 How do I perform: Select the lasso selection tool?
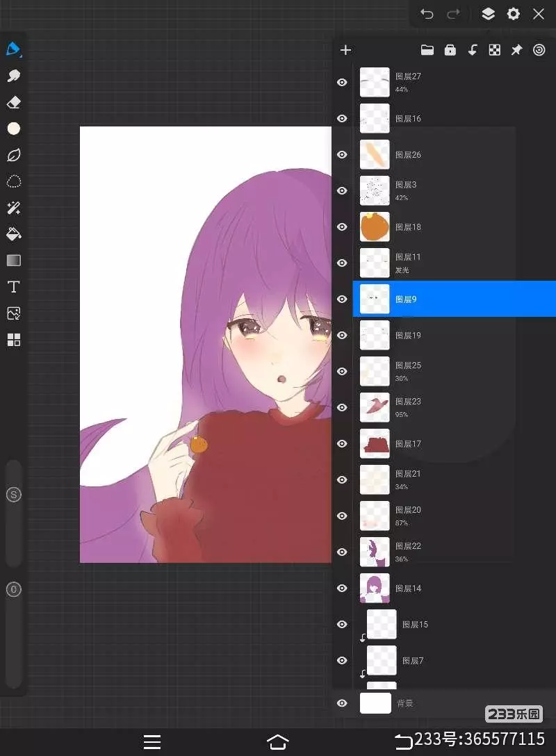pos(13,181)
